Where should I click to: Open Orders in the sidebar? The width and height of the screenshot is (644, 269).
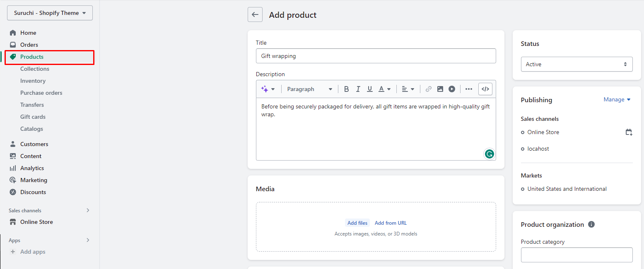click(x=29, y=45)
